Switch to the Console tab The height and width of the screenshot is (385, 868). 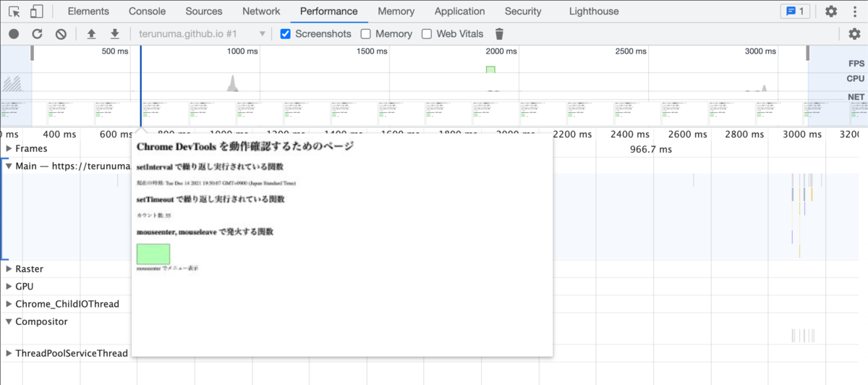pyautogui.click(x=147, y=12)
